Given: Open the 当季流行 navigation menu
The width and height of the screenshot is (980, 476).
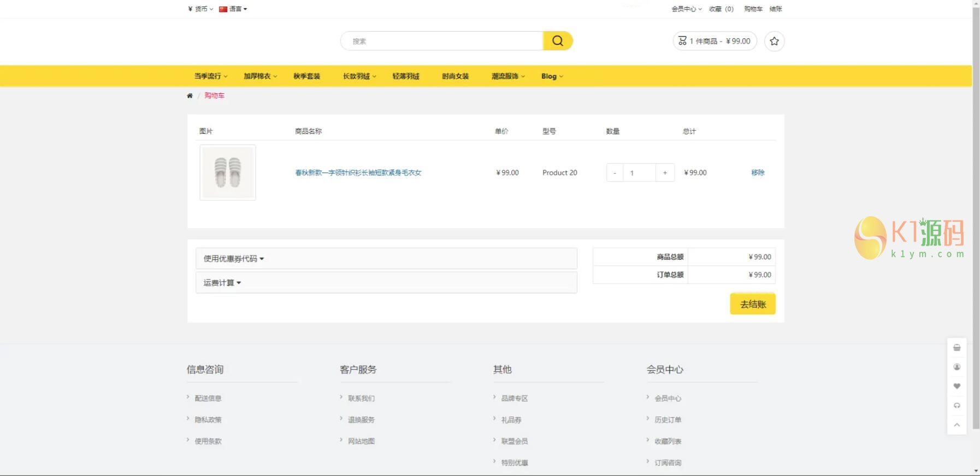Looking at the screenshot, I should [x=210, y=76].
